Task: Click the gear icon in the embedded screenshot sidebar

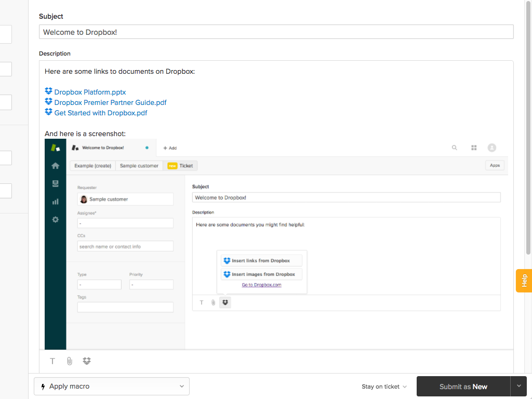Action: 55,220
